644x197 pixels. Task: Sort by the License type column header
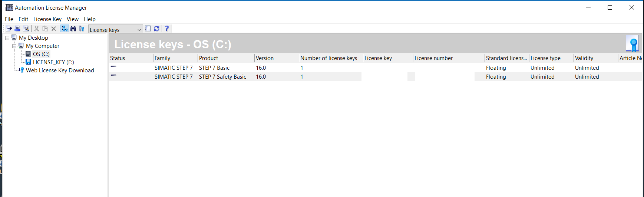(551, 58)
